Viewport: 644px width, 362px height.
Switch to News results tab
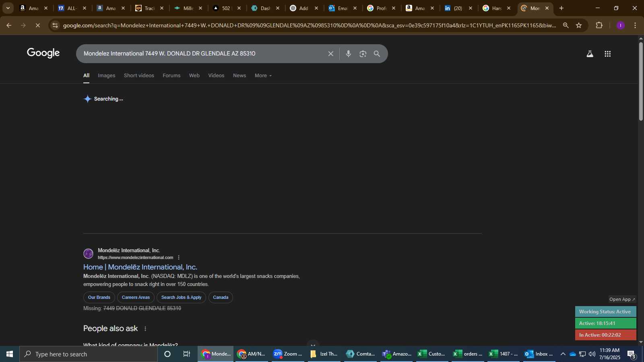click(x=239, y=76)
